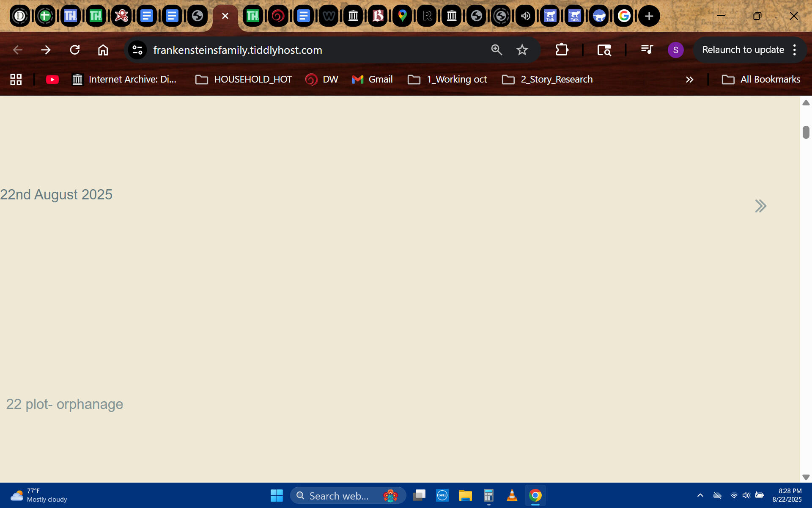Expand 1_Working oct bookmark folder

point(447,80)
